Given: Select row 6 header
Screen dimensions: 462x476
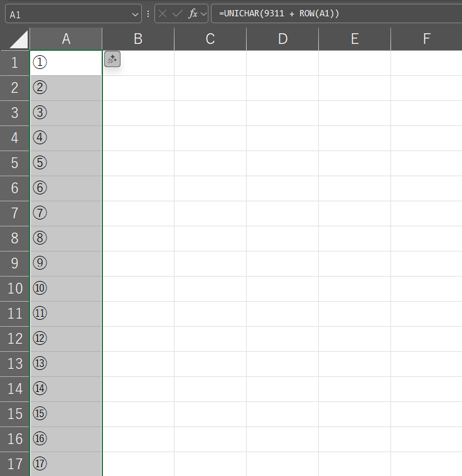Looking at the screenshot, I should point(14,188).
